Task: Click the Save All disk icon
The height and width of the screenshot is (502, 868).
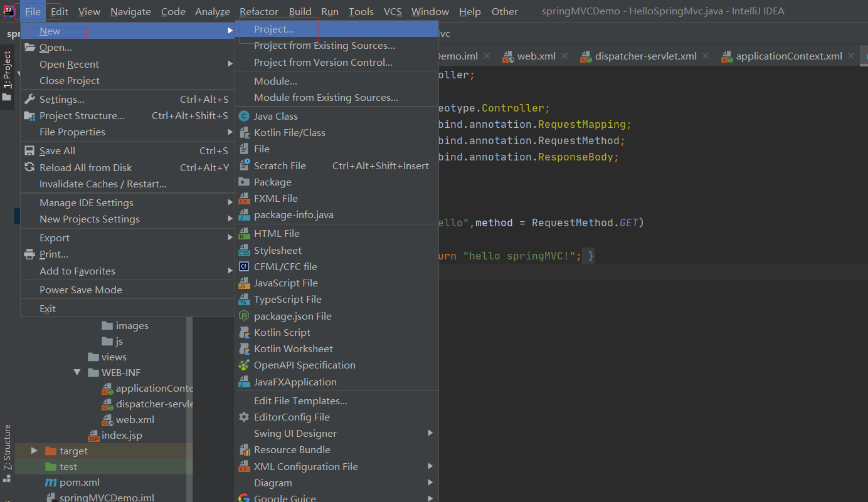Action: tap(29, 150)
